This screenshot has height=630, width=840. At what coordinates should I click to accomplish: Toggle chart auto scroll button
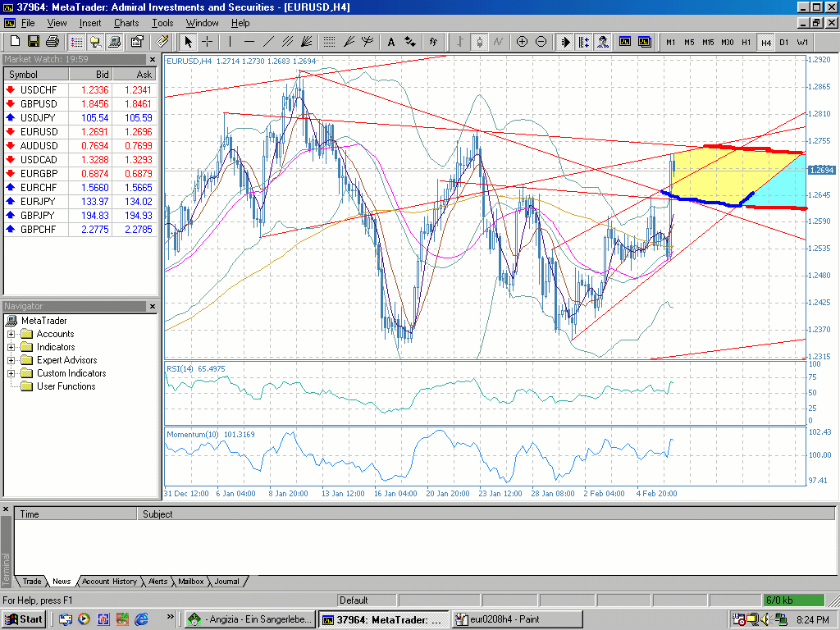[x=564, y=41]
